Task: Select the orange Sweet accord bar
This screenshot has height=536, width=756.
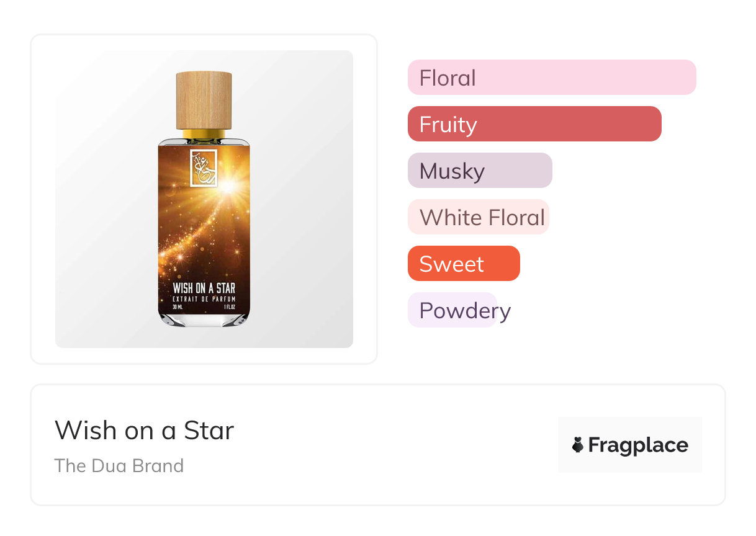Action: tap(463, 264)
